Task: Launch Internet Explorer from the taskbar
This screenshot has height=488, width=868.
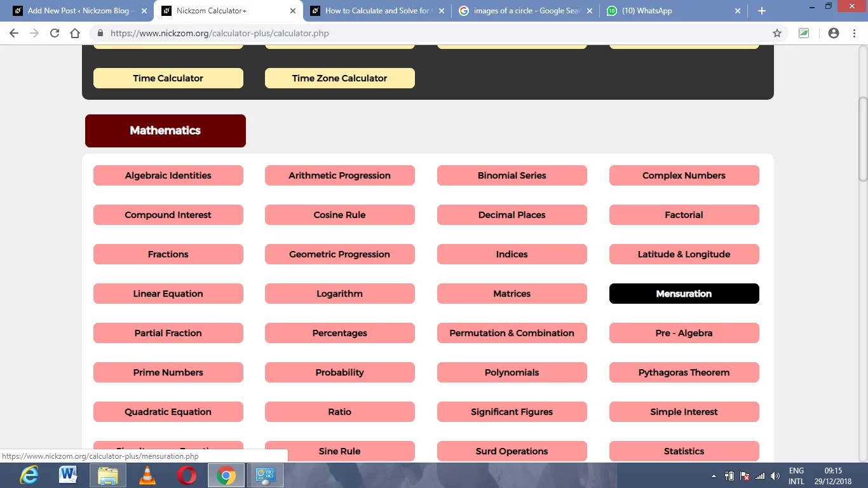Action: click(x=29, y=475)
